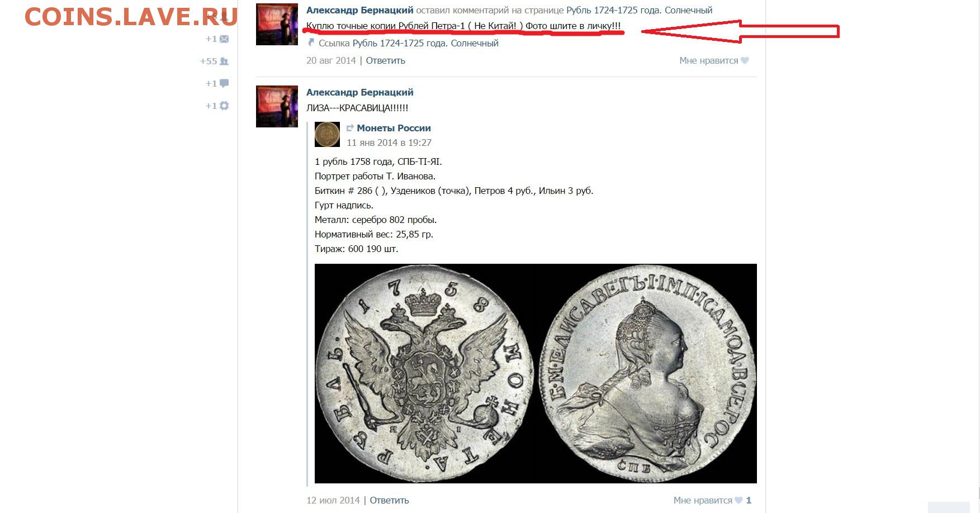Image resolution: width=980 pixels, height=513 pixels.
Task: Click Мне нравится on the coin post
Action: click(x=703, y=500)
